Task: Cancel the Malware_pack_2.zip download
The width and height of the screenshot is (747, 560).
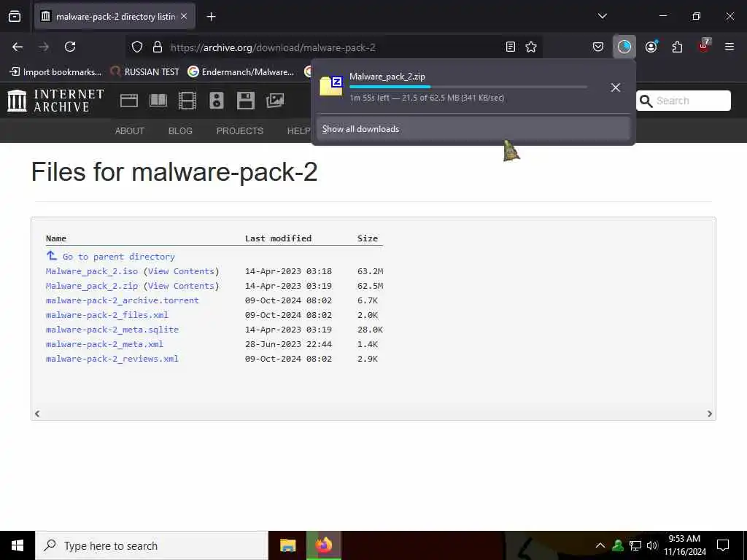Action: pos(615,87)
